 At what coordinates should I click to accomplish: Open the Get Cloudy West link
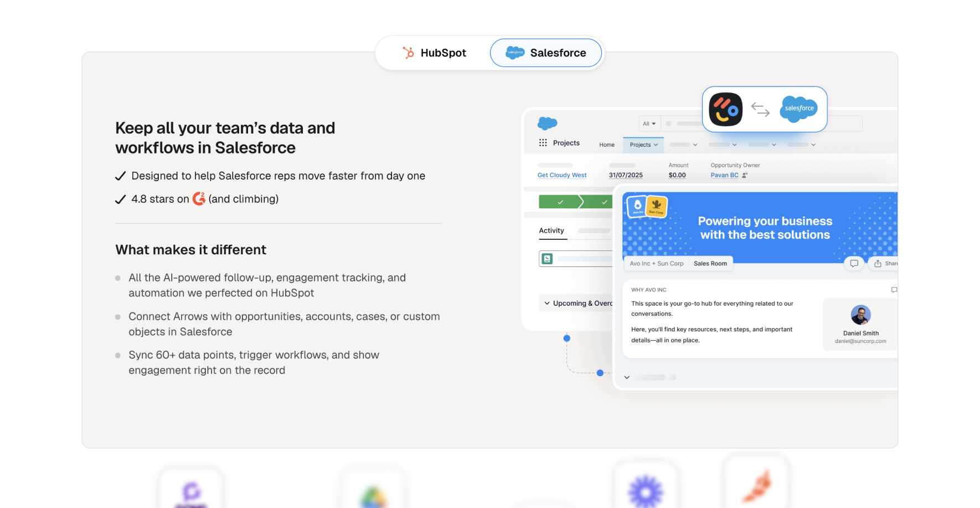click(562, 175)
